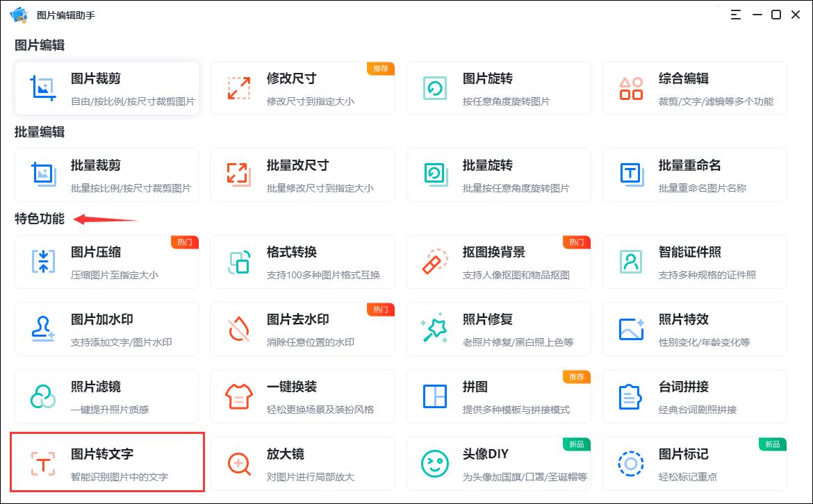Select the 头像DIY avatar feature
The width and height of the screenshot is (813, 504).
[x=498, y=464]
